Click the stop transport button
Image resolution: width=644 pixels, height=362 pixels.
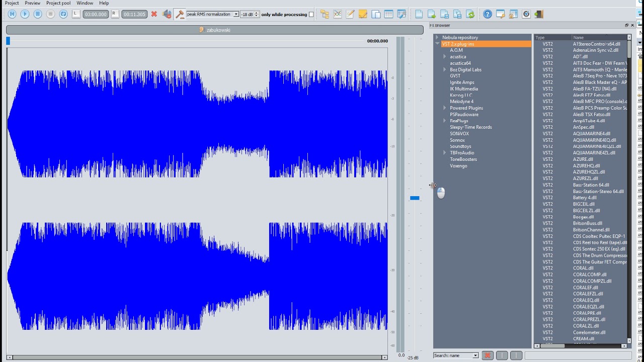pyautogui.click(x=50, y=14)
